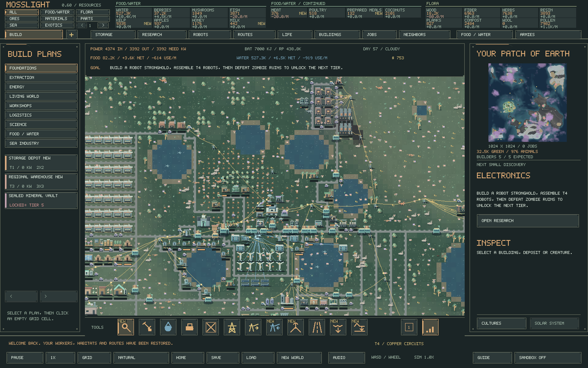Click OPEN RESEARCH button
The width and height of the screenshot is (588, 368).
[x=528, y=221]
